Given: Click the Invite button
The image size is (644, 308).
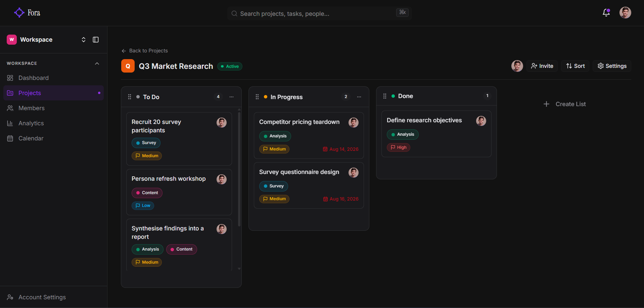Looking at the screenshot, I should click(x=542, y=66).
